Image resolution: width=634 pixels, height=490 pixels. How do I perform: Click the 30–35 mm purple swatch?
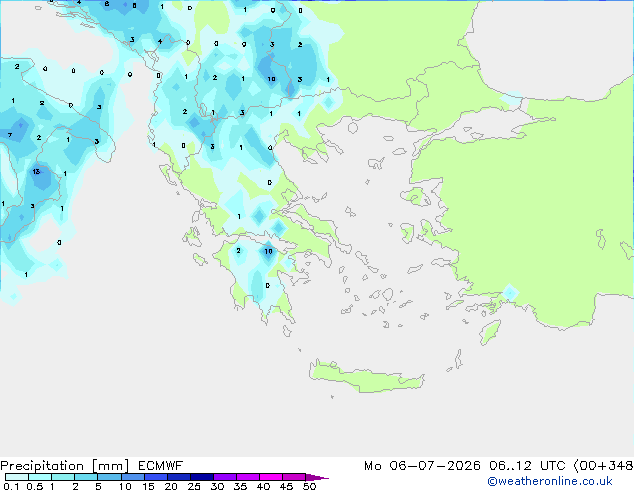coord(225,477)
